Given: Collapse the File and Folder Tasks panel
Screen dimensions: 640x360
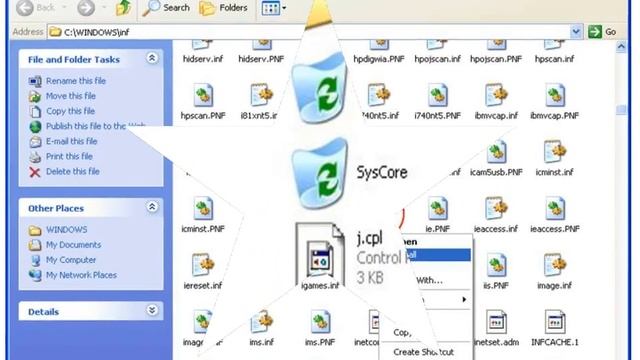Looking at the screenshot, I should [x=152, y=58].
